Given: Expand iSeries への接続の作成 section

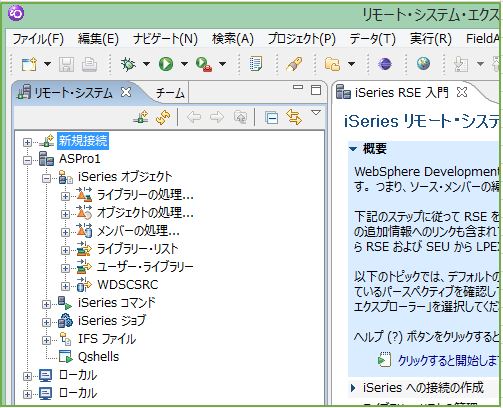Looking at the screenshot, I should click(x=353, y=388).
